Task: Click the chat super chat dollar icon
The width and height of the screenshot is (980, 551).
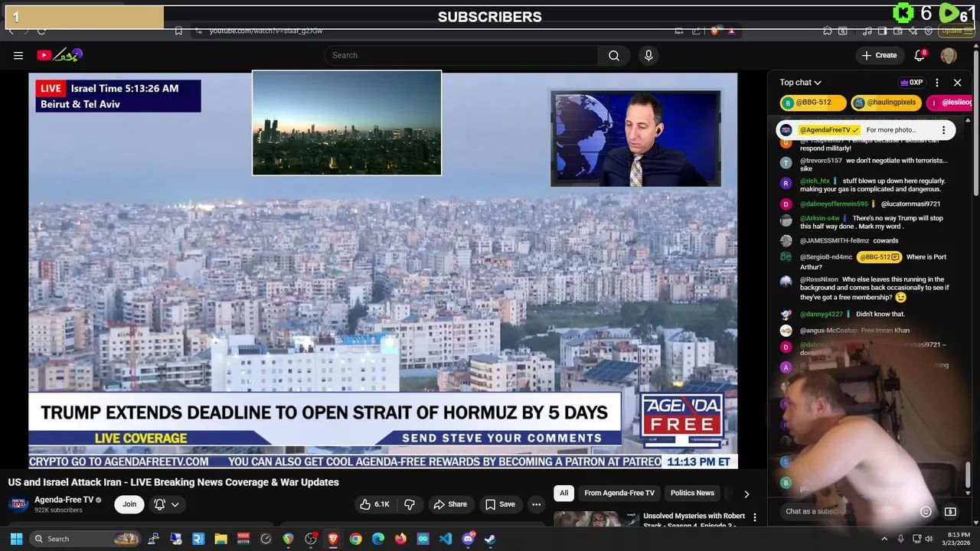Action: point(950,511)
